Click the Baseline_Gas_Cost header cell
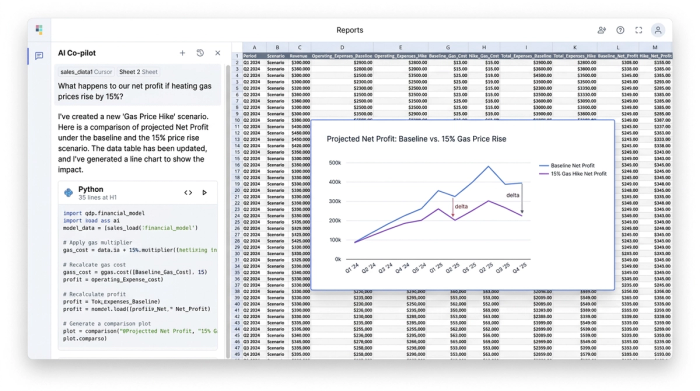Image resolution: width=700 pixels, height=391 pixels. (448, 56)
